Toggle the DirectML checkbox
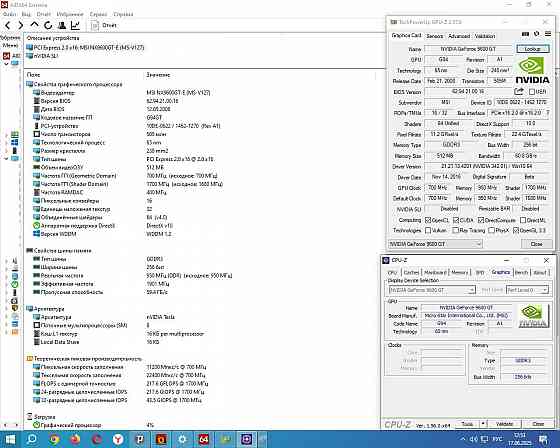This screenshot has height=448, width=560. [x=523, y=220]
